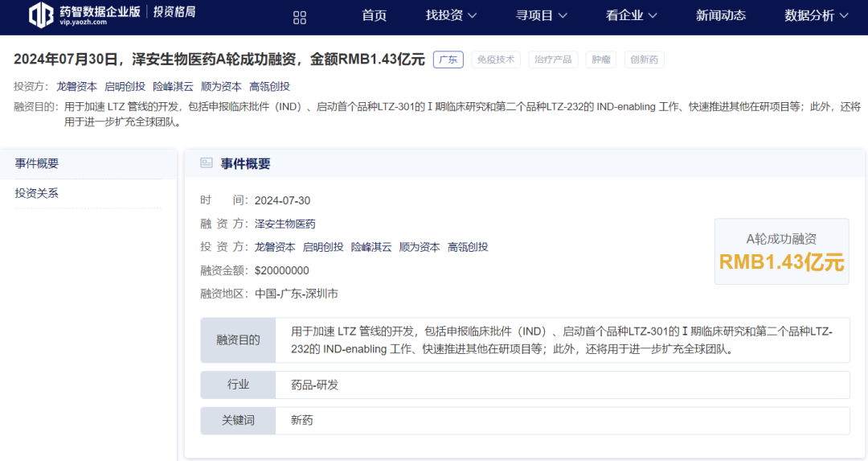Switch to 投资关系 in the sidebar
Screen dimensions: 868x461
click(37, 193)
